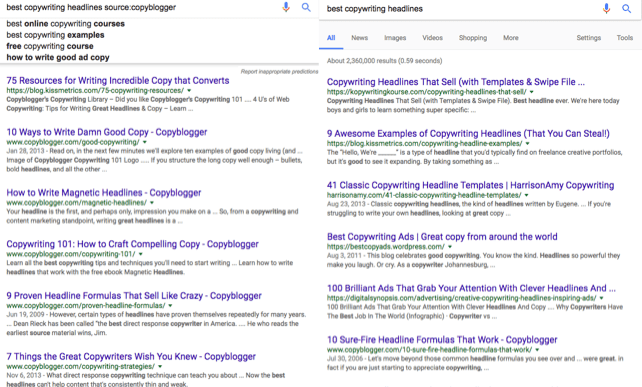Expand dropdown arrow next to copyblogger.com/proven-headline-formulas URL
Screen dimensions: 642x387
170,306
